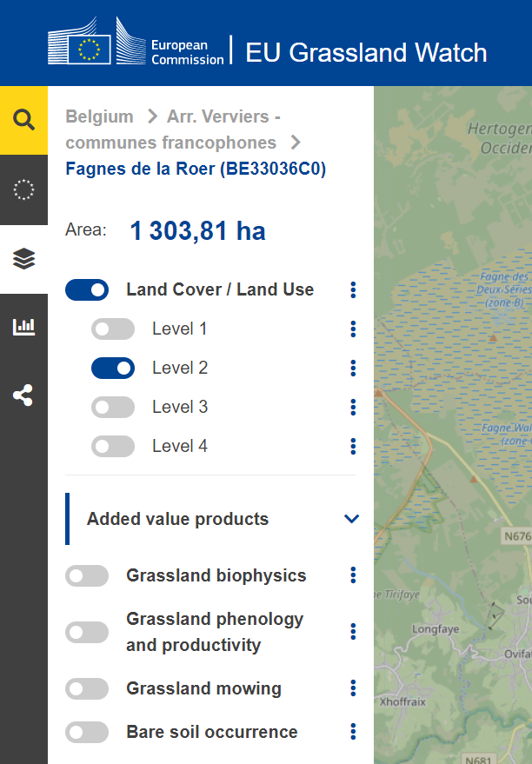Click the share icon in sidebar

tap(23, 396)
